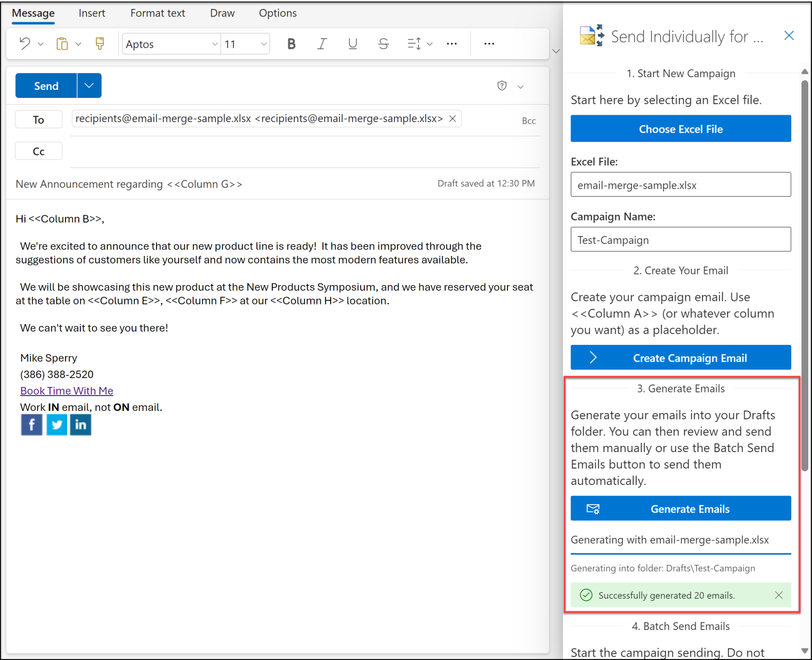
Task: Open the Send button dropdown arrow
Action: tap(89, 85)
